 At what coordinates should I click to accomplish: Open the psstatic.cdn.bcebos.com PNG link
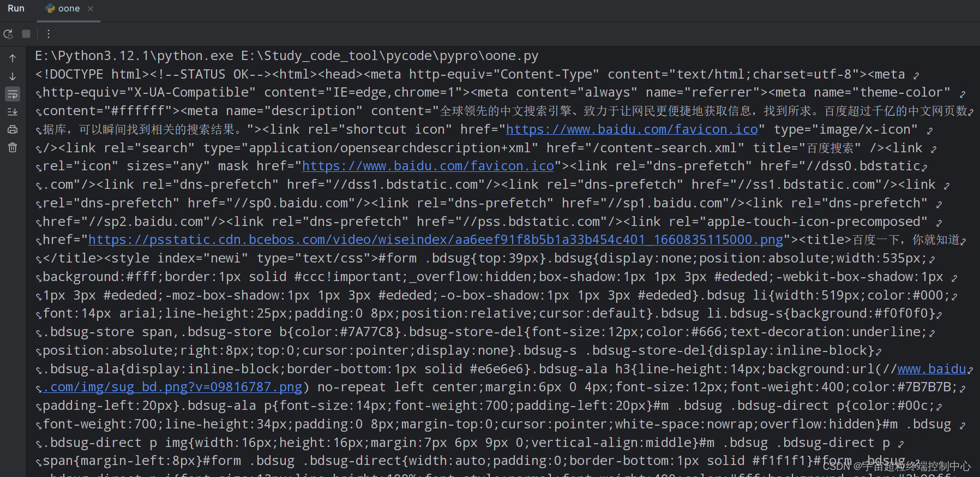pyautogui.click(x=436, y=240)
